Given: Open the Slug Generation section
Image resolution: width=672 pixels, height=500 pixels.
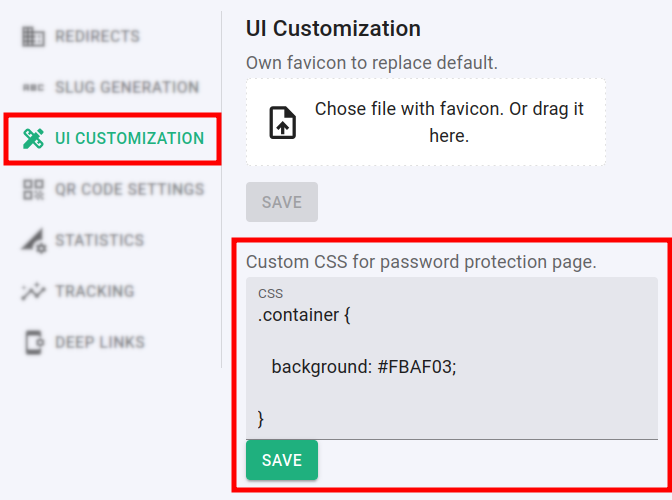Looking at the screenshot, I should click(126, 88).
